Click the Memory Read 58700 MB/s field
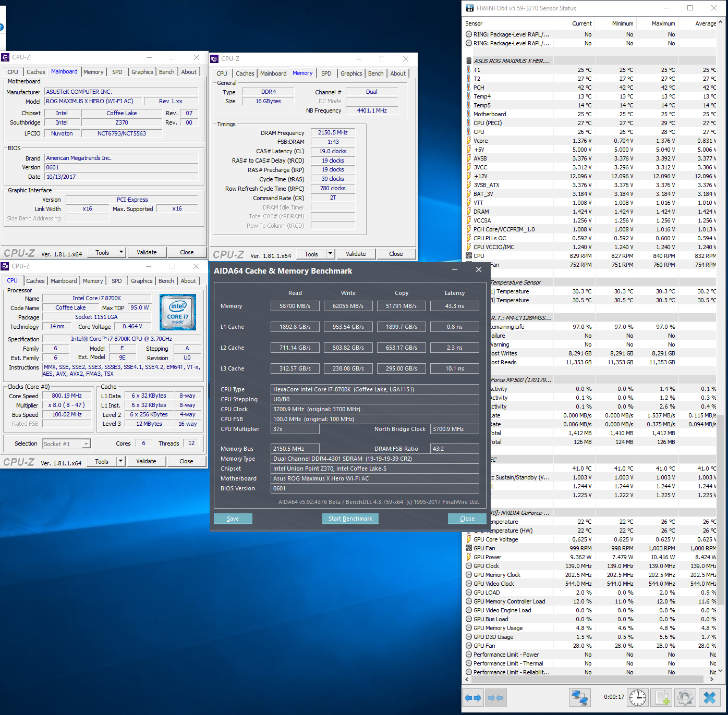Screen dimensions: 728x715 pyautogui.click(x=295, y=306)
